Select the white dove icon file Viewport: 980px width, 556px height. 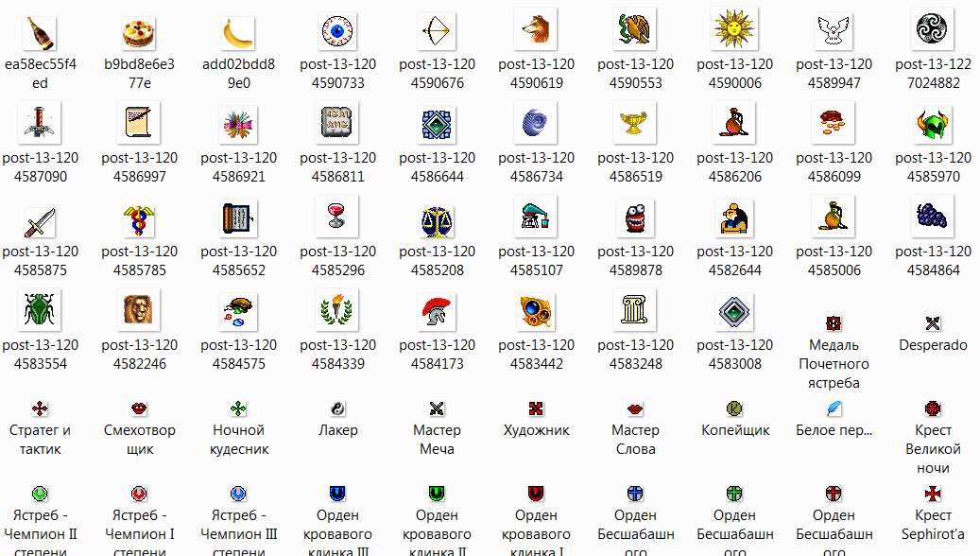[x=834, y=31]
